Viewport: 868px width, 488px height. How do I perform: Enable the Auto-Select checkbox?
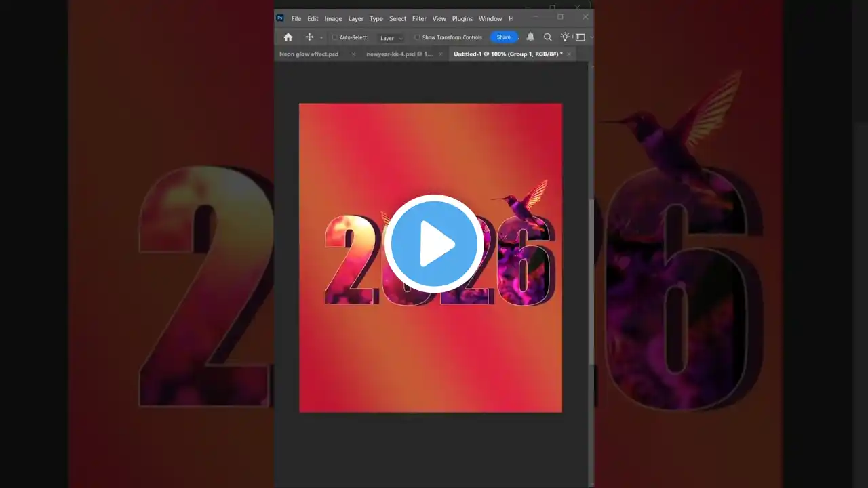[335, 37]
